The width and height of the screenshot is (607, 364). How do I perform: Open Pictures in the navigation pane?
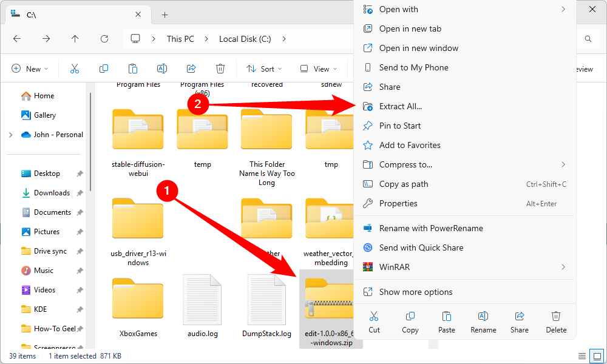(41, 232)
